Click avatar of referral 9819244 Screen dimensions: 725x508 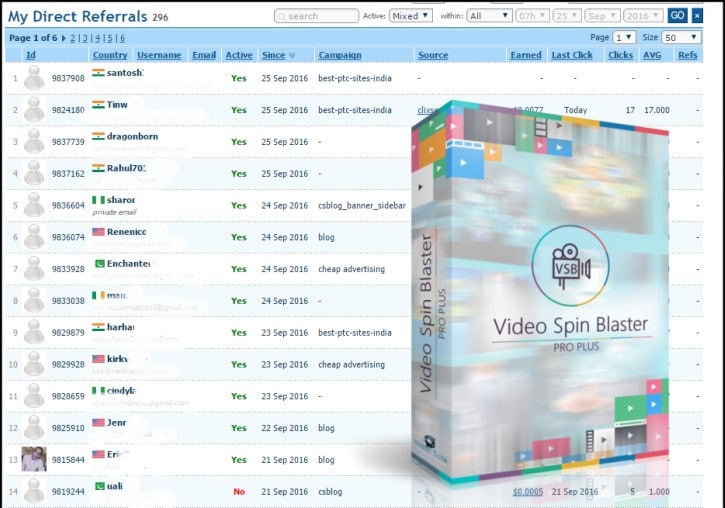pyautogui.click(x=34, y=491)
